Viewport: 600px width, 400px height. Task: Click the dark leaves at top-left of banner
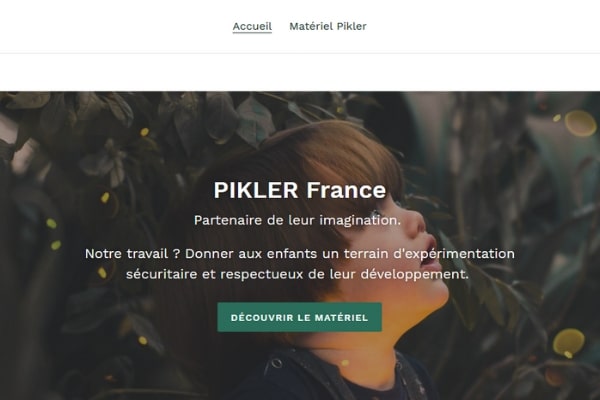click(x=57, y=115)
